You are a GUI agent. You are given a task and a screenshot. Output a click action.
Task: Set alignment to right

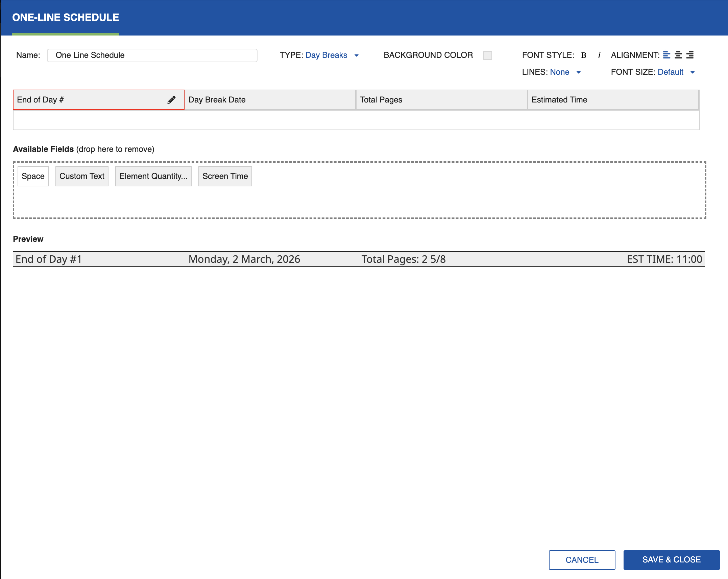click(x=689, y=55)
